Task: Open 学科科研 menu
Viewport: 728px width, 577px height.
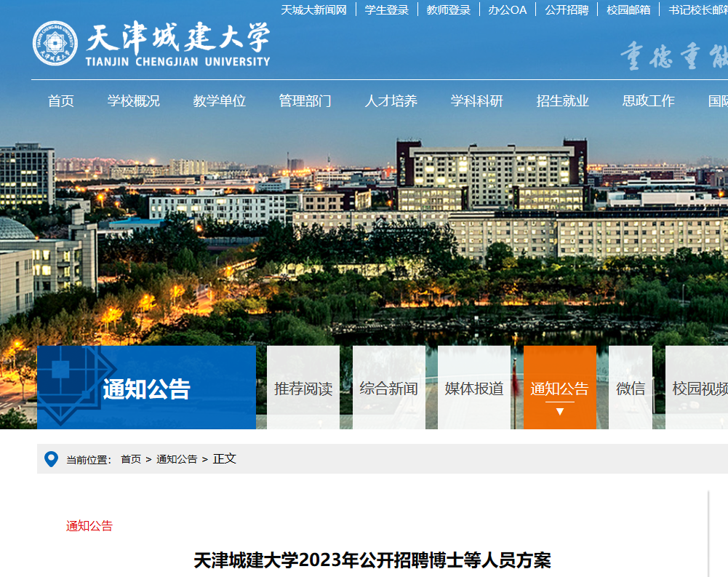Action: click(477, 101)
